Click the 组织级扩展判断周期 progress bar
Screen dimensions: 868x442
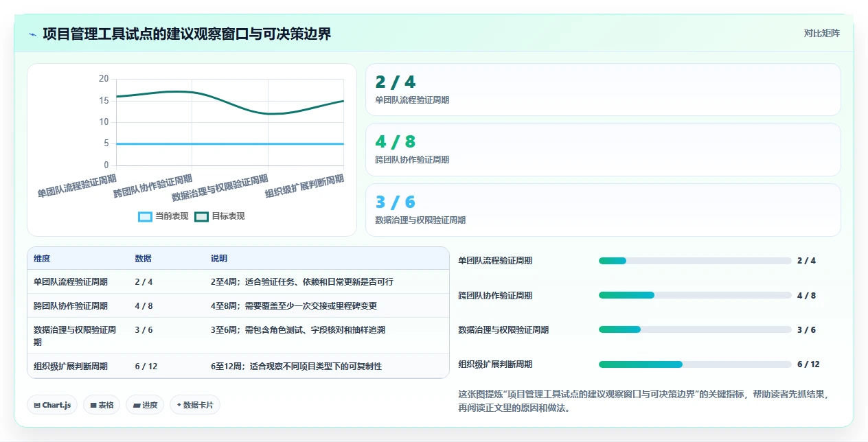tap(695, 364)
